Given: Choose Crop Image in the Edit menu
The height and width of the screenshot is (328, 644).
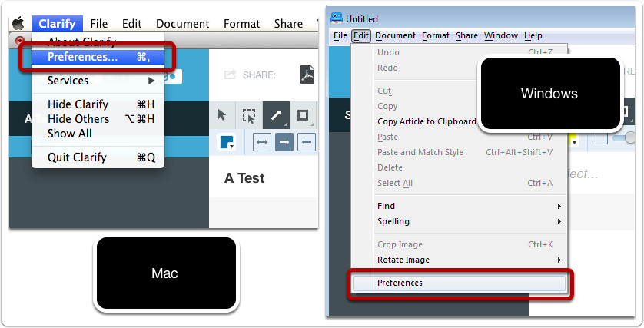Looking at the screenshot, I should click(x=459, y=244).
